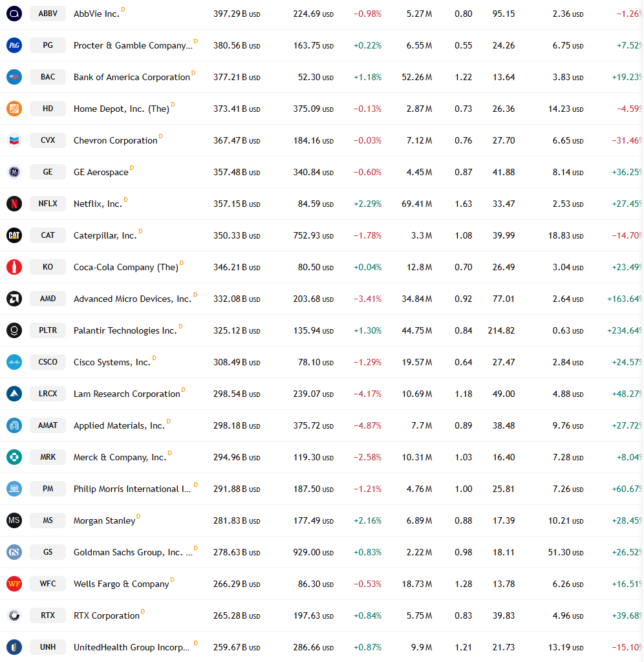Click the 397.29 B USD market cap value
The width and height of the screenshot is (644, 662).
pyautogui.click(x=237, y=14)
